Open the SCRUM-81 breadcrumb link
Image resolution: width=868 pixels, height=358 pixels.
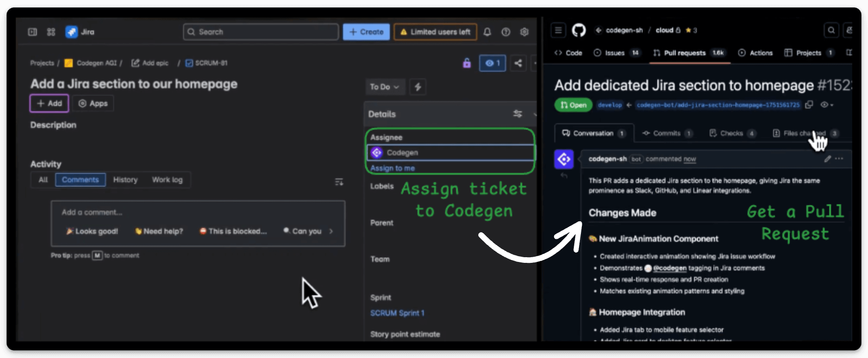[207, 63]
